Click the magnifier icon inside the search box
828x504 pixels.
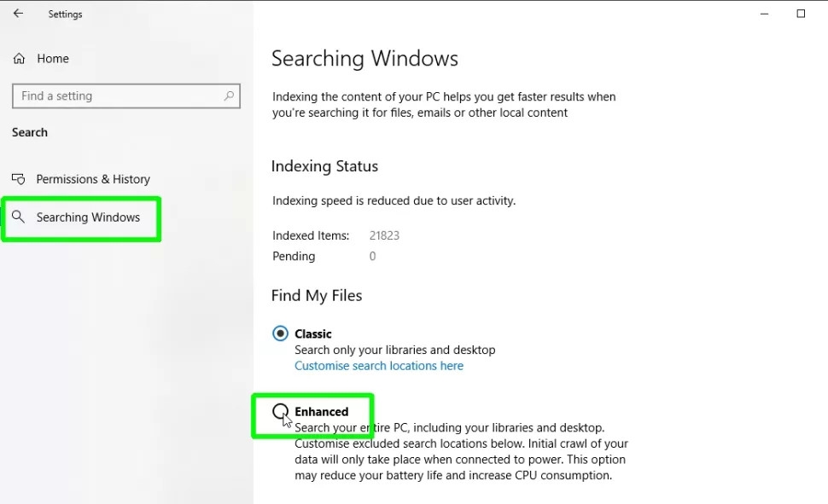[229, 96]
